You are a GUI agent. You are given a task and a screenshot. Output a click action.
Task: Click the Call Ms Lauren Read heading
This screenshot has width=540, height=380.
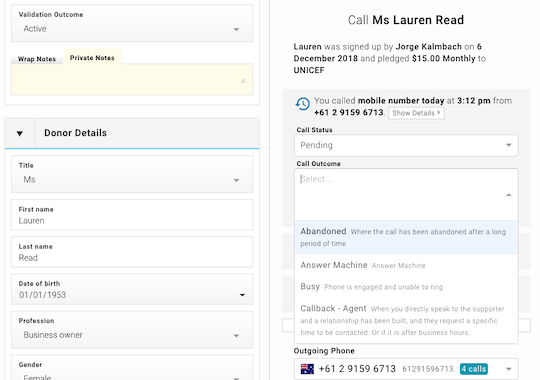click(406, 20)
